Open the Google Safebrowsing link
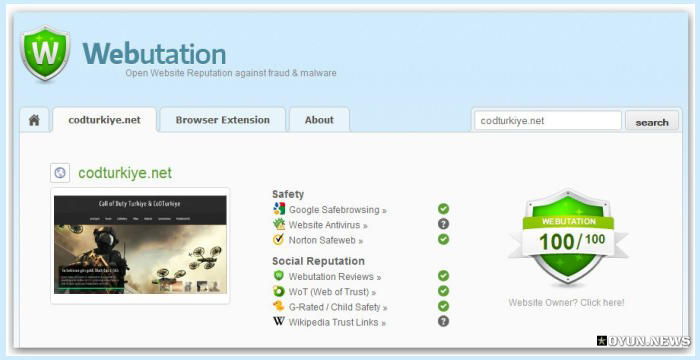The height and width of the screenshot is (360, 700). [338, 209]
